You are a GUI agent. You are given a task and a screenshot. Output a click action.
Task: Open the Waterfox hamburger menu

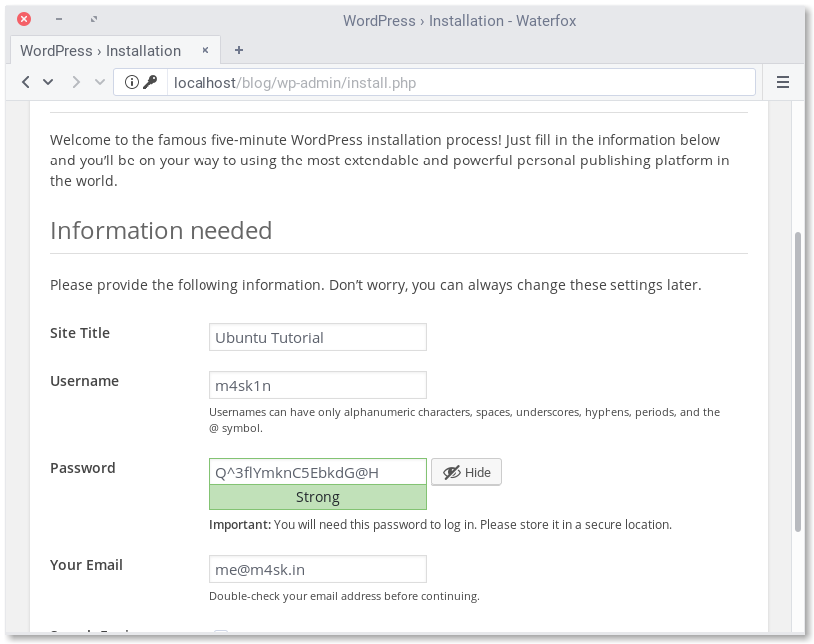click(783, 82)
